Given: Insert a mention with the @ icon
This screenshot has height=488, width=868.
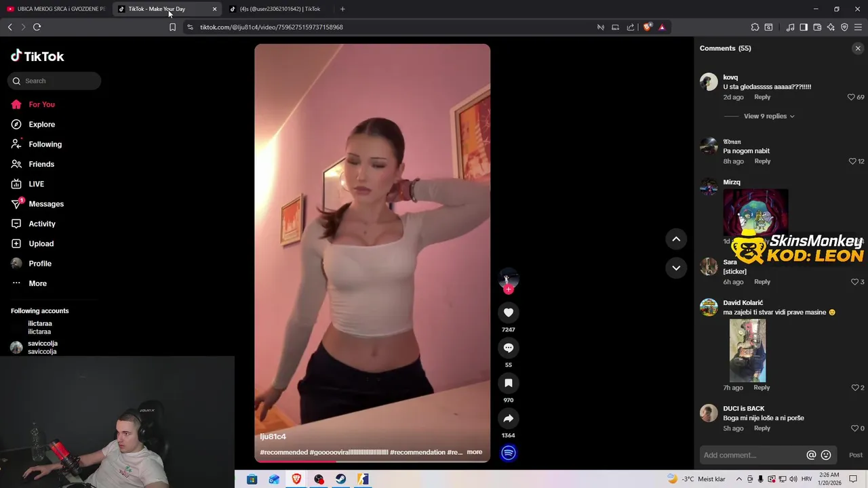Looking at the screenshot, I should (811, 455).
